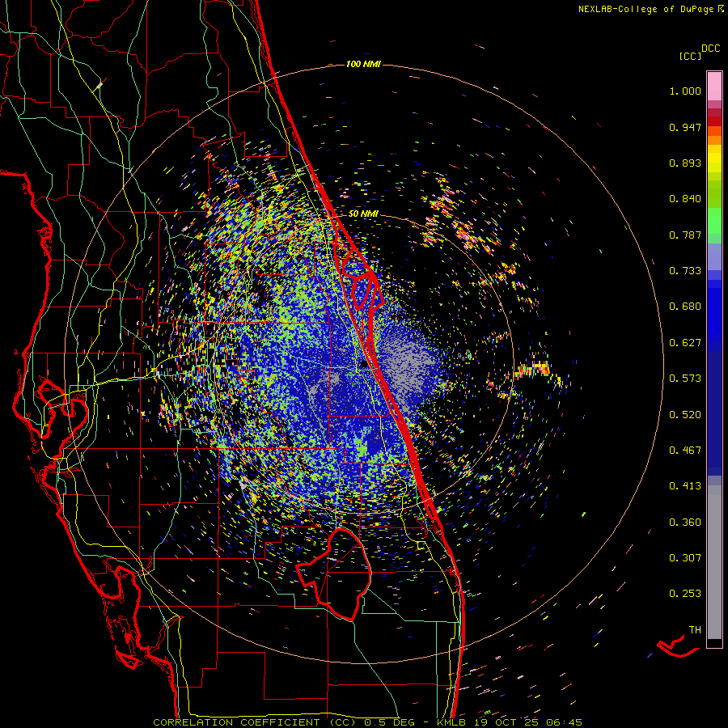Select the pink 1.000 color bar segment
728x728 pixels.
(714, 87)
